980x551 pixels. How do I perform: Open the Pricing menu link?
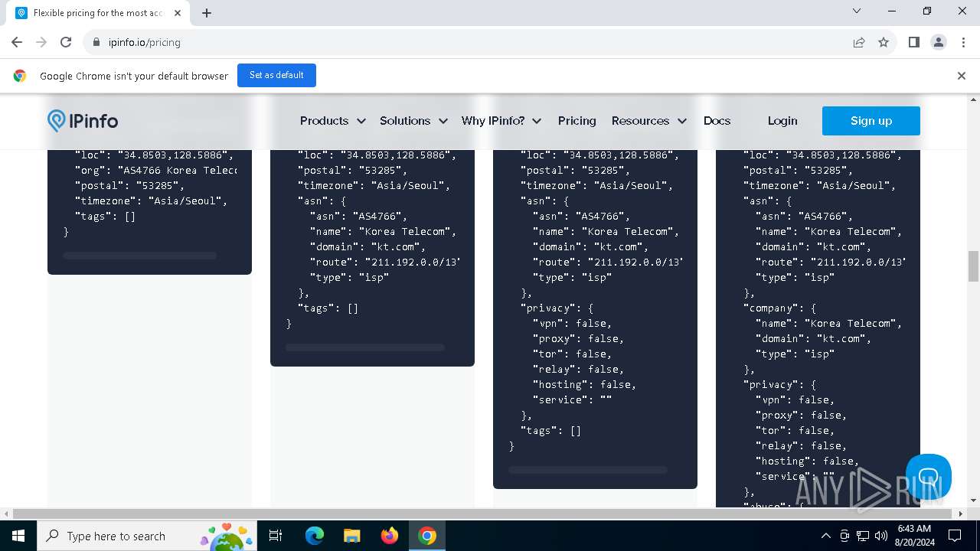(x=577, y=121)
